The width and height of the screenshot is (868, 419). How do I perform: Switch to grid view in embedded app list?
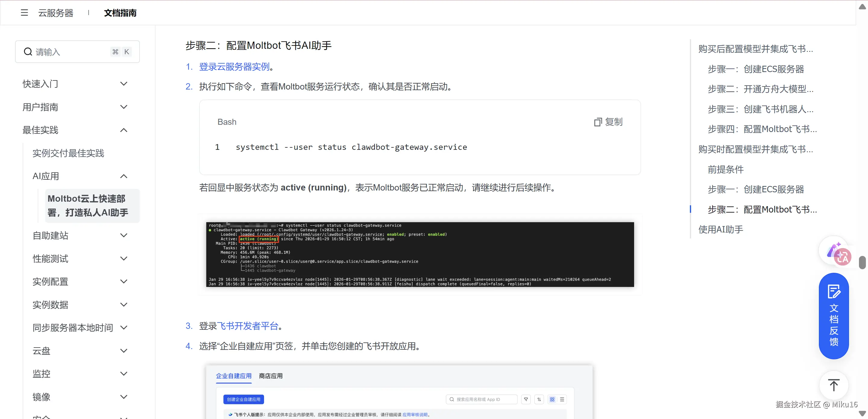(x=552, y=399)
